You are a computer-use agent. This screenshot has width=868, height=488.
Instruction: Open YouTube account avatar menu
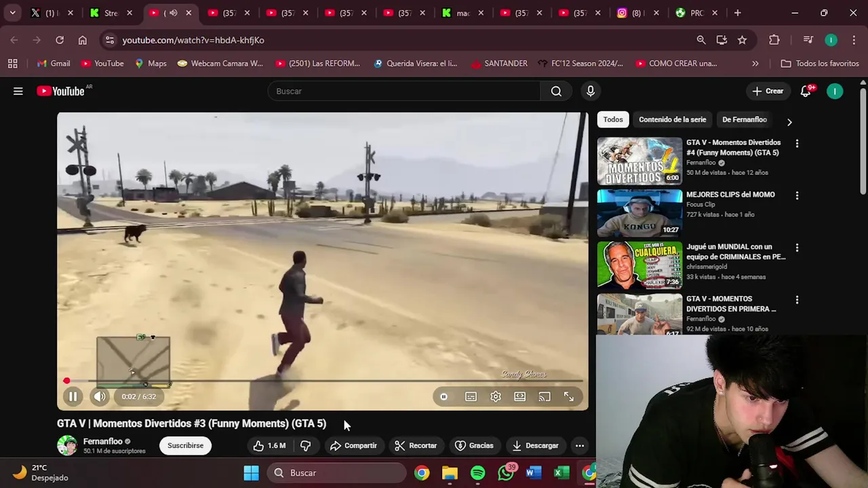tap(835, 91)
